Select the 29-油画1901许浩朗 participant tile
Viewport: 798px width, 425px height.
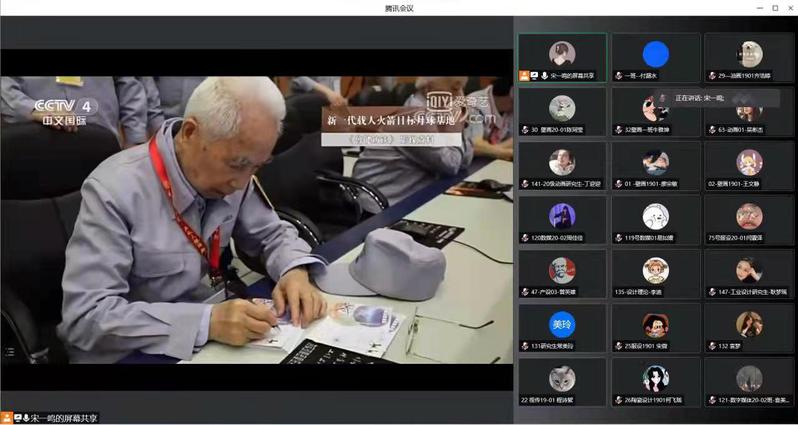click(749, 57)
